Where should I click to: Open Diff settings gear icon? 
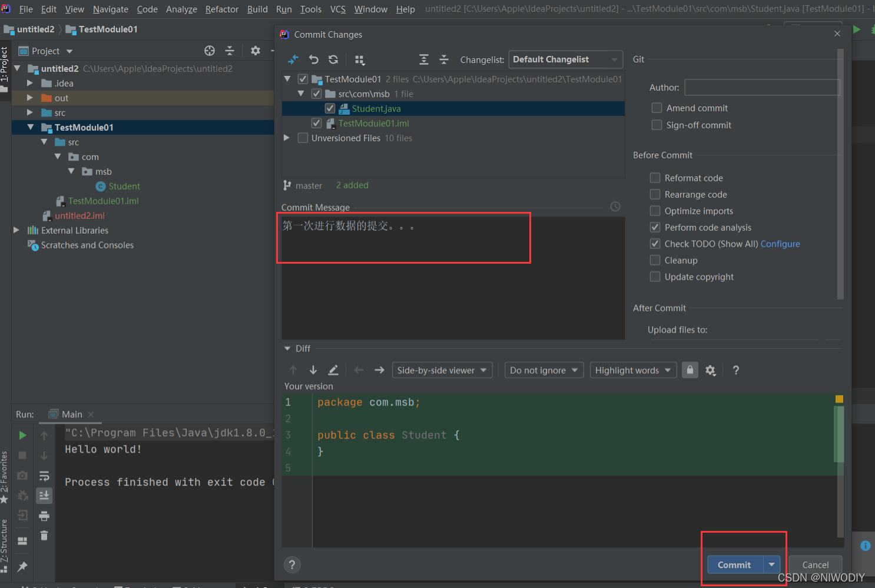pos(711,370)
